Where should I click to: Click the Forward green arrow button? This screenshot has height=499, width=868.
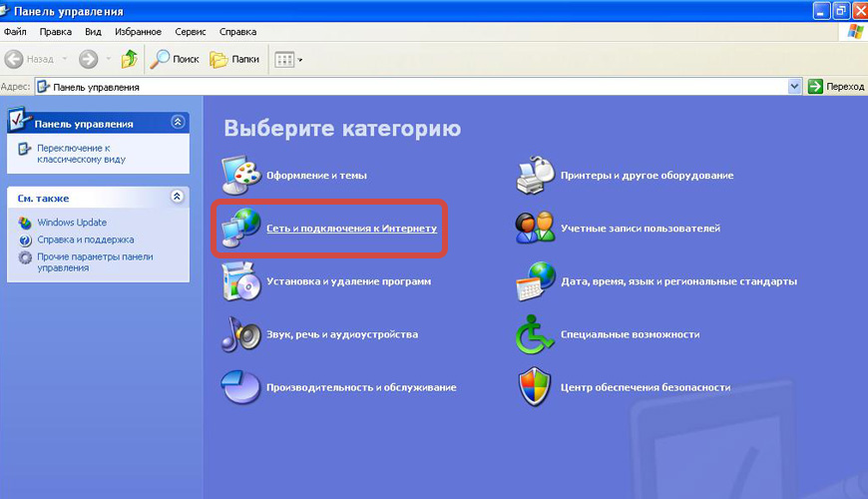pyautogui.click(x=88, y=59)
